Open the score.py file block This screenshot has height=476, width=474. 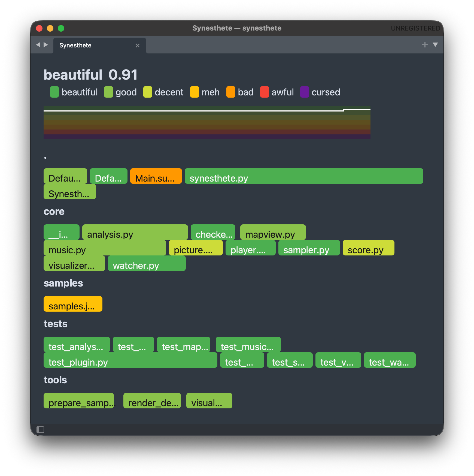(369, 248)
